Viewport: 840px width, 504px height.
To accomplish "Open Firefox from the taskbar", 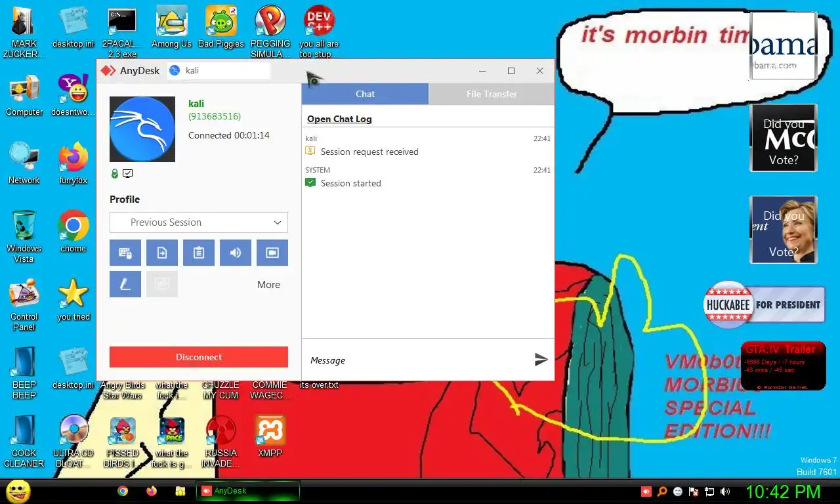I will point(152,491).
